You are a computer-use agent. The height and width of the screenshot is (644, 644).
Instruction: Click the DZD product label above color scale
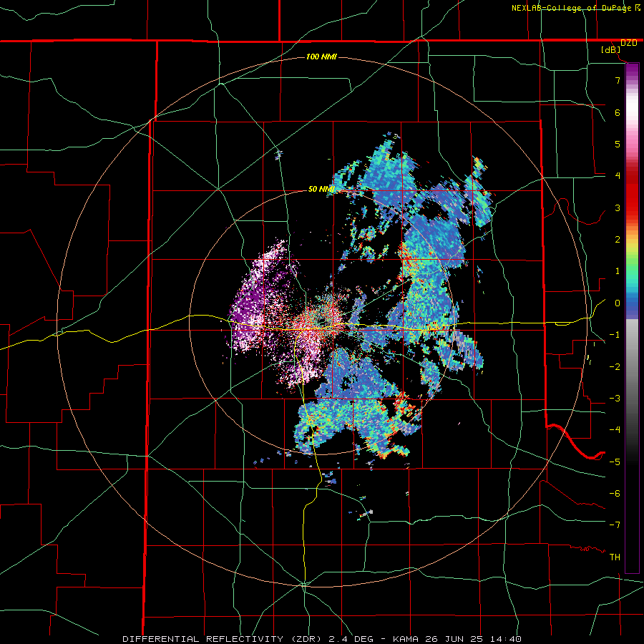pos(629,43)
